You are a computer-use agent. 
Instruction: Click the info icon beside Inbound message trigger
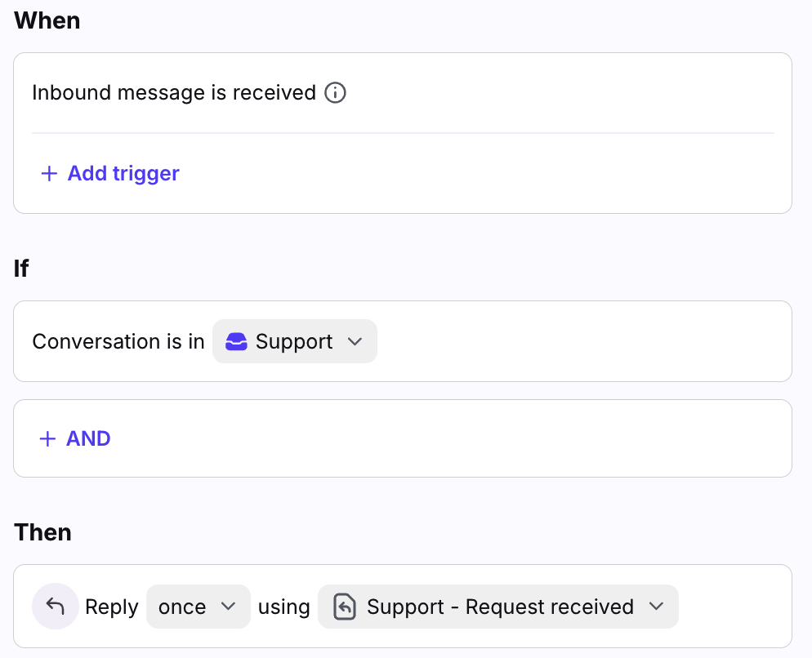pyautogui.click(x=335, y=93)
